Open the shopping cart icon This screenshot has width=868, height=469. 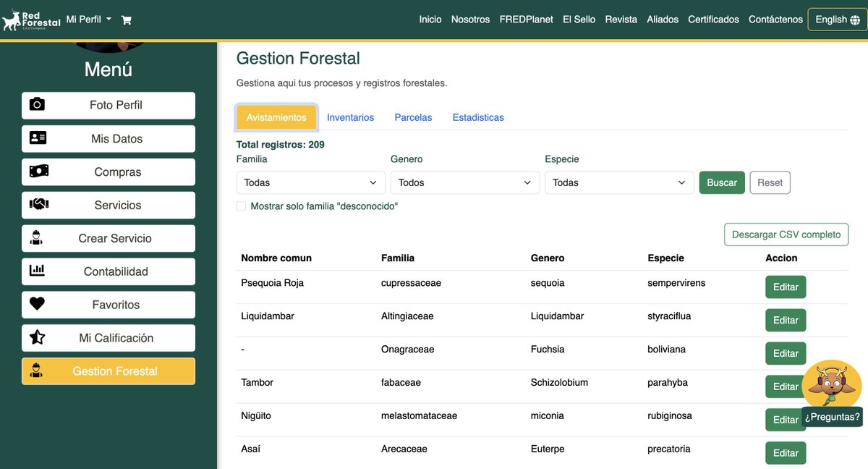[x=126, y=20]
